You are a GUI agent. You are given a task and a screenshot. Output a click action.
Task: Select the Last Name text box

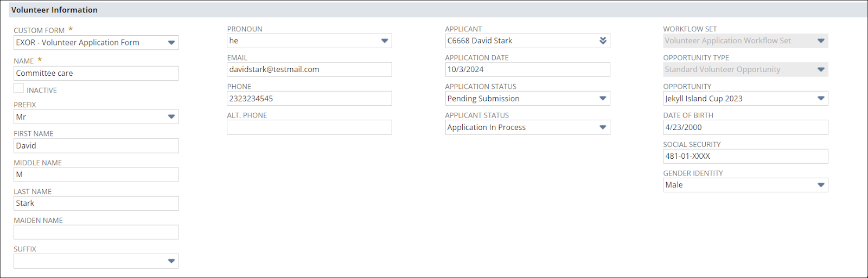[96, 203]
